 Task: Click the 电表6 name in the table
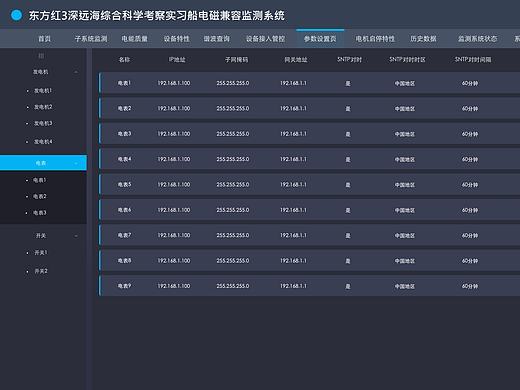pyautogui.click(x=124, y=210)
